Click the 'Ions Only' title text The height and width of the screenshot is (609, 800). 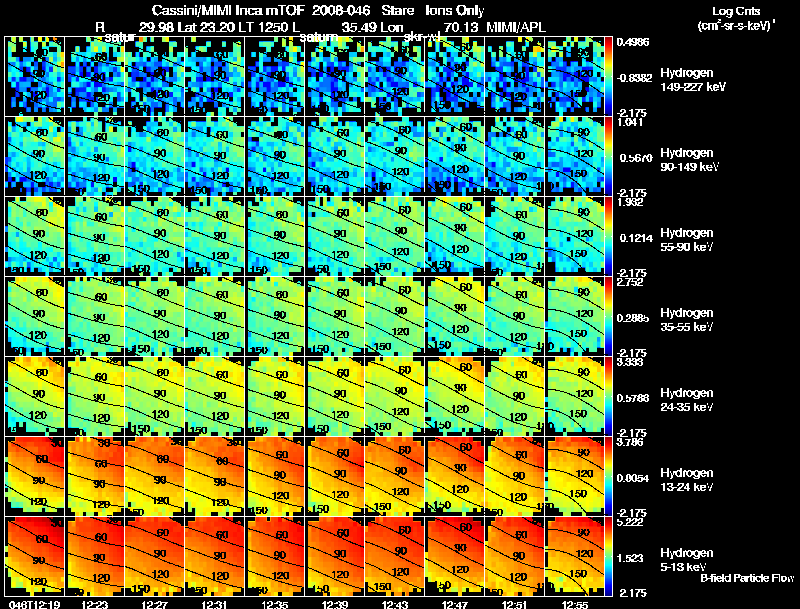(x=455, y=11)
